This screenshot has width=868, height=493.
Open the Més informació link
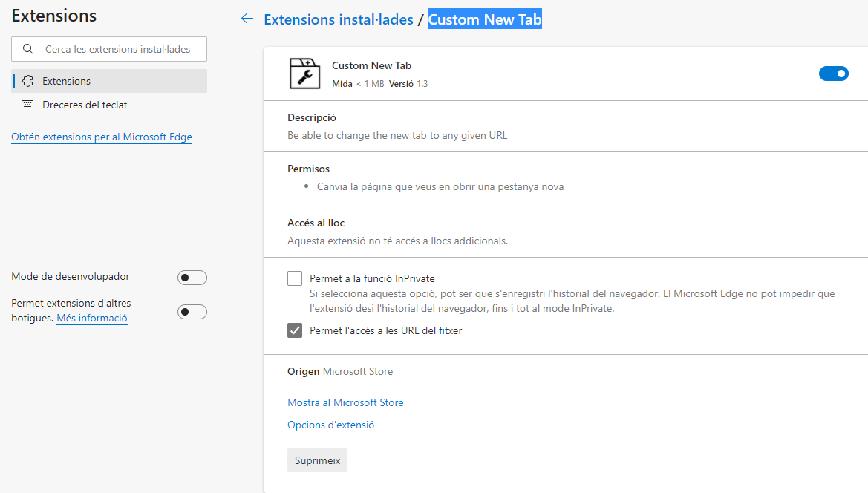pos(92,319)
